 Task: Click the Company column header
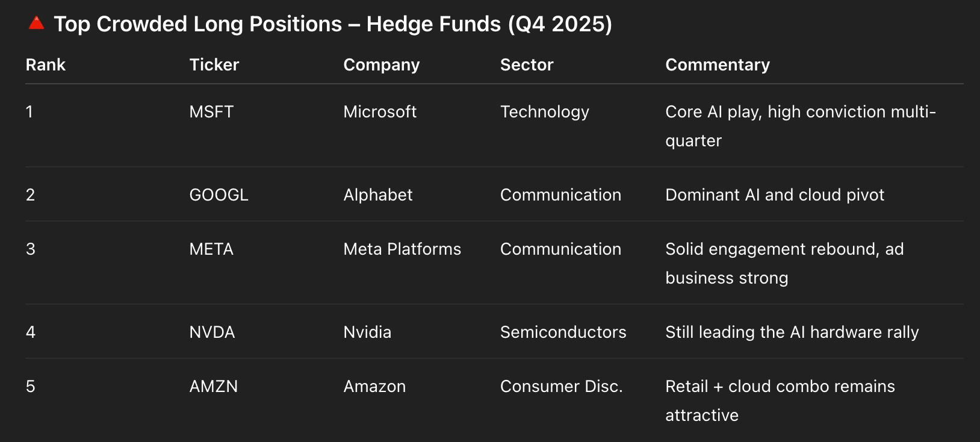381,64
